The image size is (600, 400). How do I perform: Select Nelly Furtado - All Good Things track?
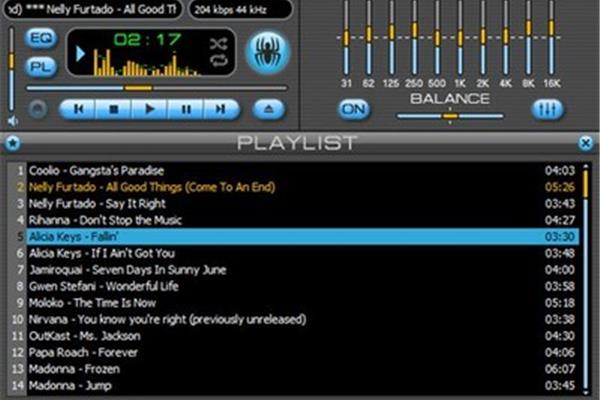(x=302, y=187)
